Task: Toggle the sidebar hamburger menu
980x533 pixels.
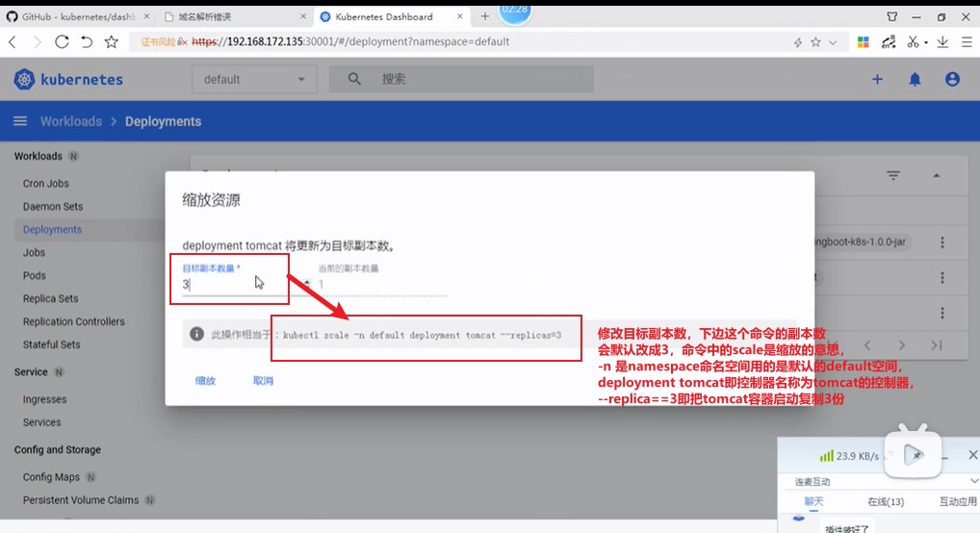Action: [x=20, y=121]
